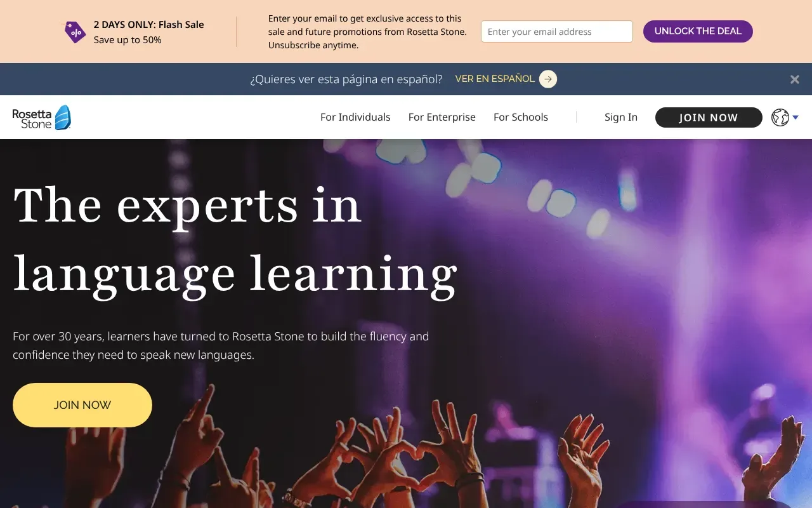Click the UNLOCK THE DEAL button
This screenshot has width=812, height=508.
point(698,31)
